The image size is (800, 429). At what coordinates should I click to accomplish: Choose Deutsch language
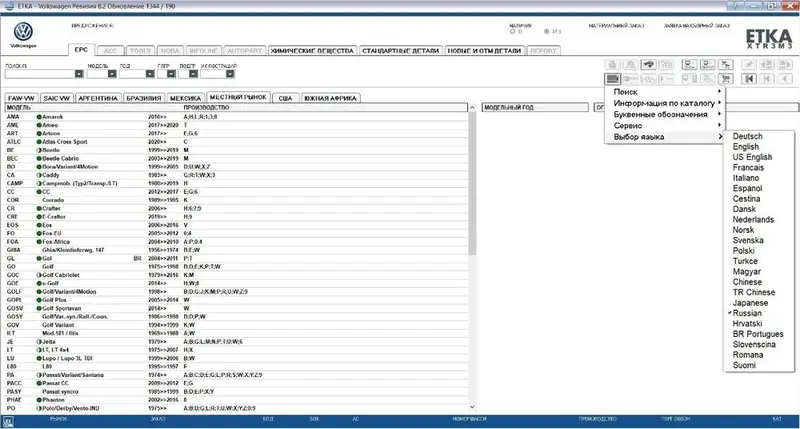click(747, 136)
